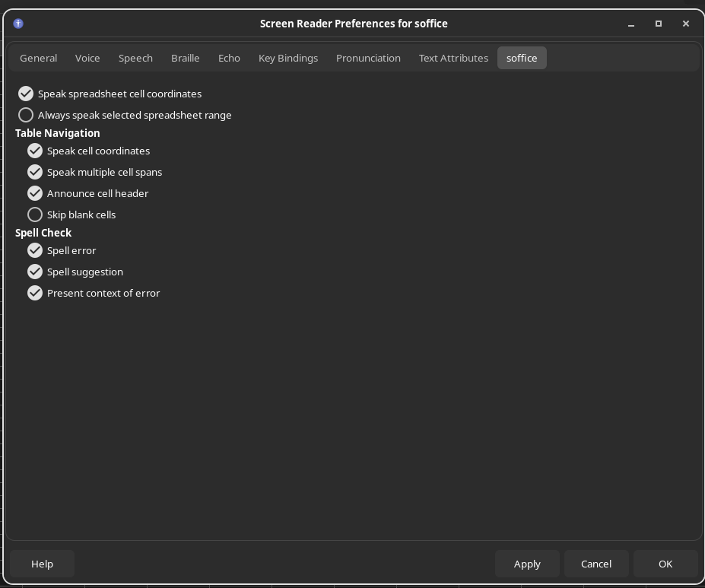The width and height of the screenshot is (705, 588).
Task: Enable Always speak selected spreadsheet range
Action: 26,115
